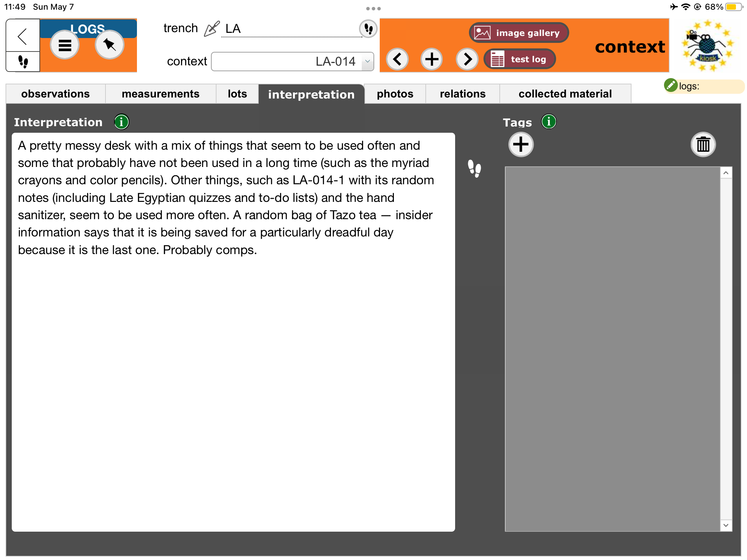Toggle the footprints icon beside the trench field
This screenshot has width=747, height=560.
368,29
